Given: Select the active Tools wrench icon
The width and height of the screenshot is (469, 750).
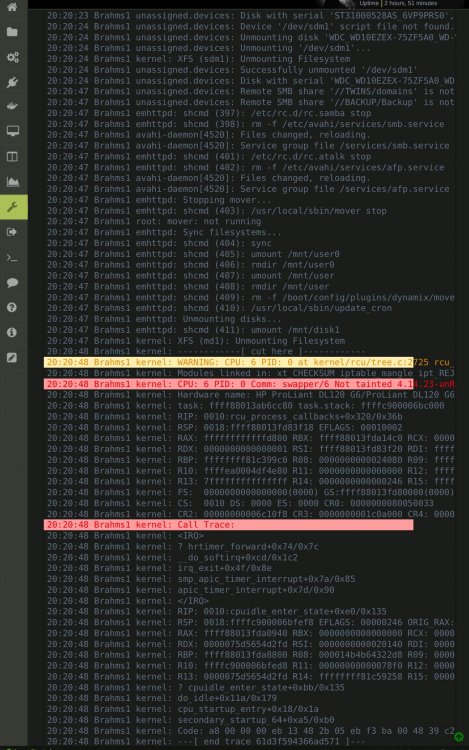Looking at the screenshot, I should point(13,207).
